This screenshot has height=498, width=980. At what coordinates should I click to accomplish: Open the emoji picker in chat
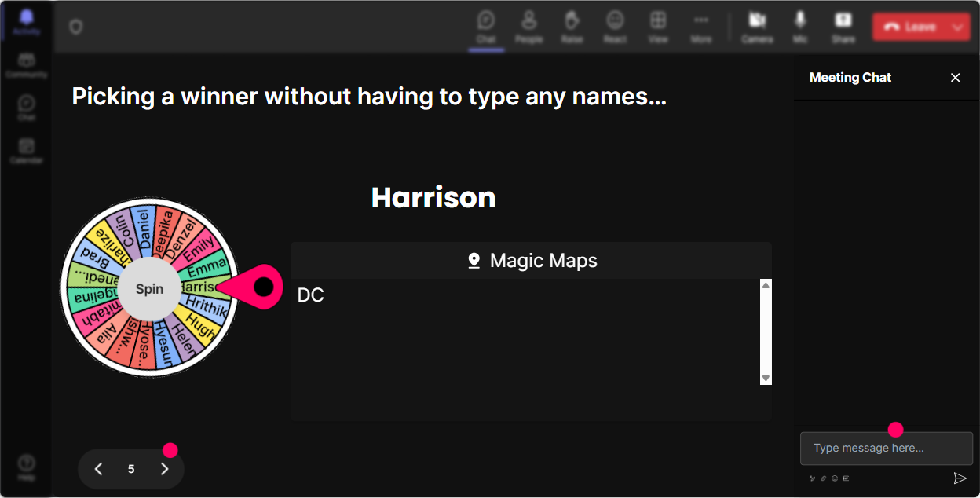pyautogui.click(x=834, y=478)
